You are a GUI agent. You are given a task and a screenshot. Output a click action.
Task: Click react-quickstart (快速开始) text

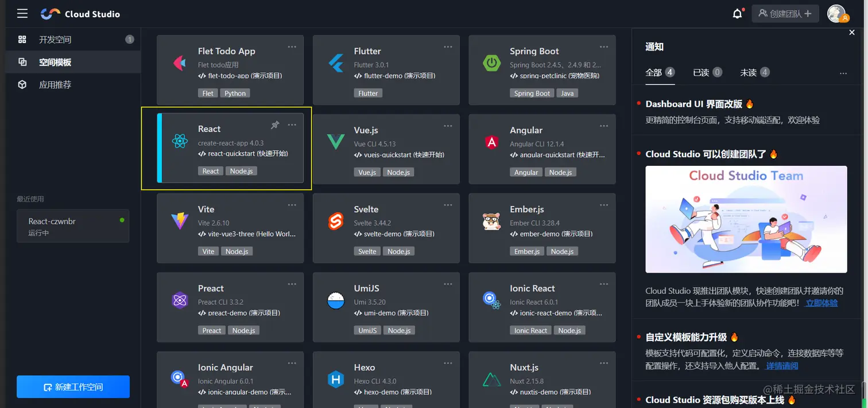pos(248,154)
